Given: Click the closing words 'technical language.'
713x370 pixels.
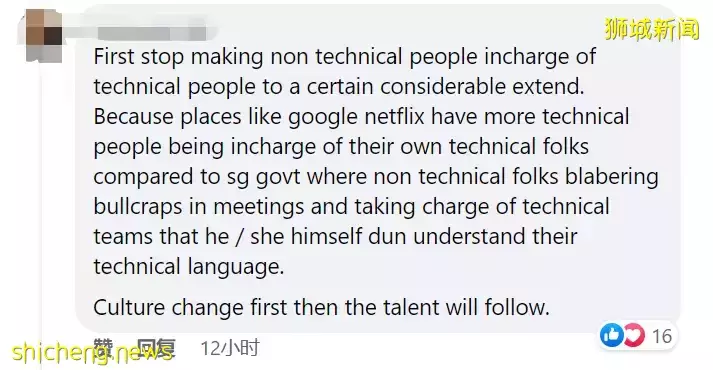Looking at the screenshot, I should tap(189, 267).
